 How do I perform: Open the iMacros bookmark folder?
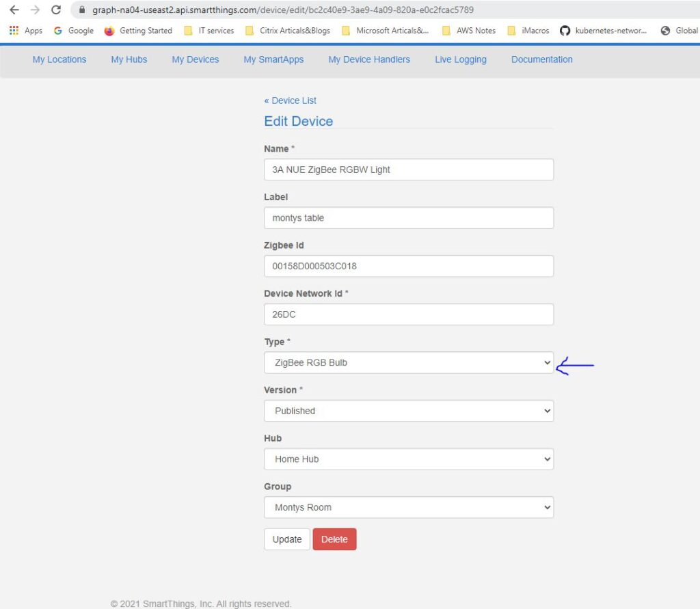click(x=528, y=30)
